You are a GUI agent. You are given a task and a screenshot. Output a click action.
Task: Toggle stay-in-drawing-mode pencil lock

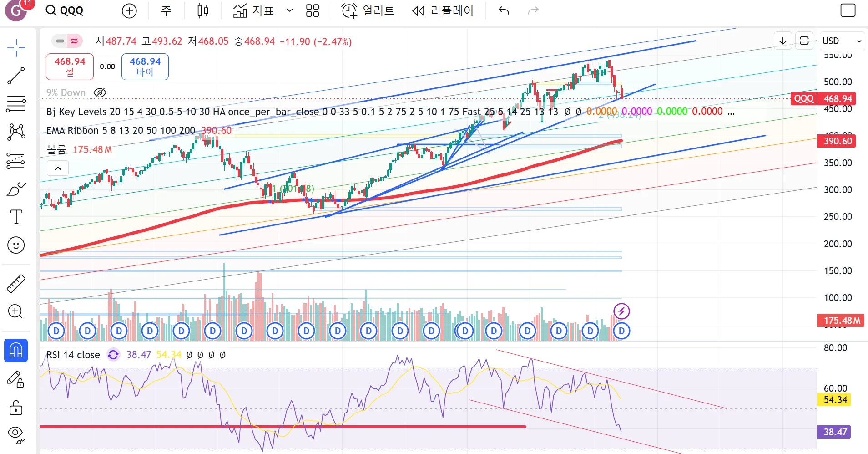[16, 379]
